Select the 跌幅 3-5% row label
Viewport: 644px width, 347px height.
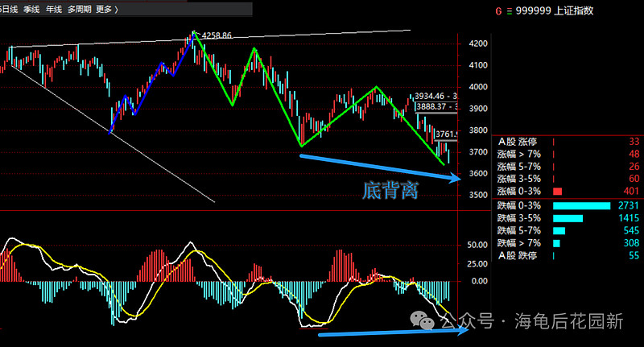(x=518, y=218)
